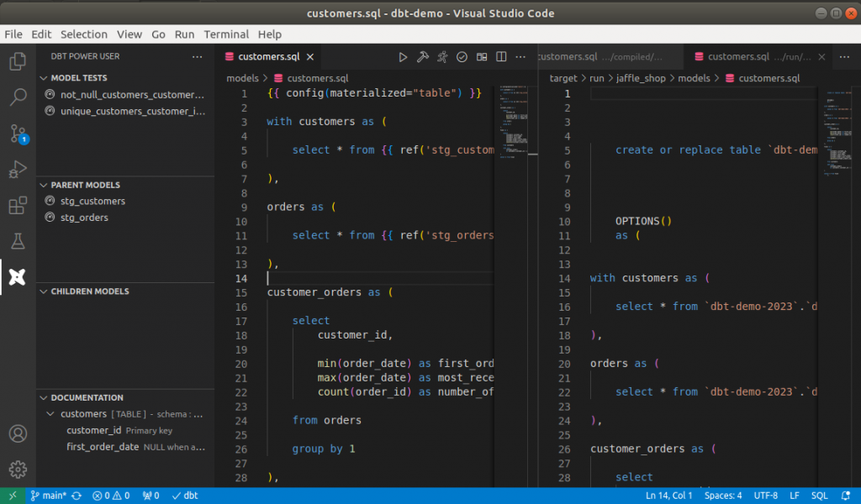Click the main* git branch in status bar
Viewport: 861px width, 504px height.
48,496
